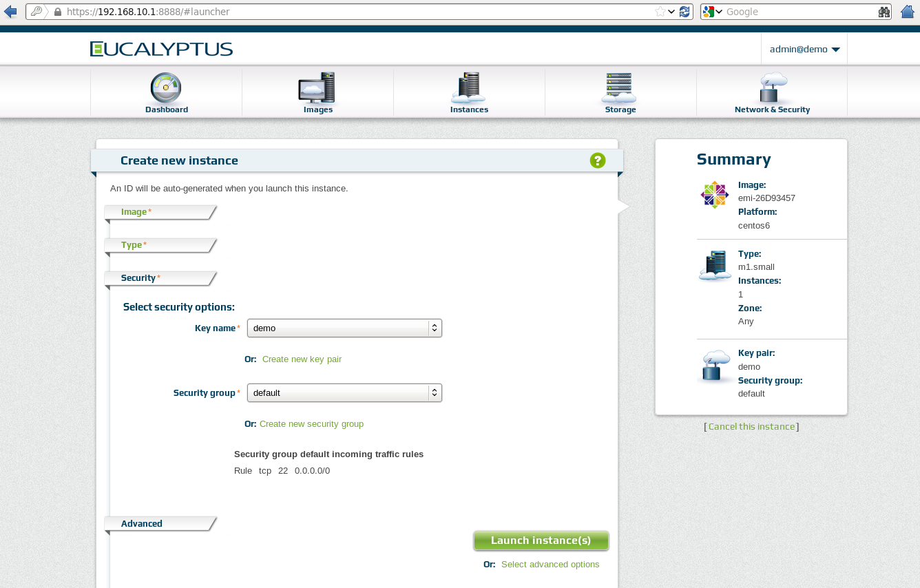Click Create new key pair link
Viewport: 920px width, 588px height.
pyautogui.click(x=302, y=359)
